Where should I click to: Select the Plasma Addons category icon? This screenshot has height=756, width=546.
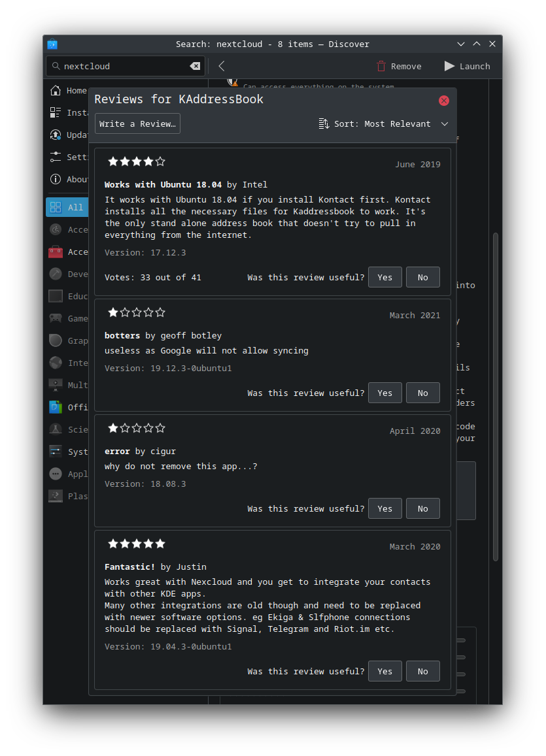56,496
